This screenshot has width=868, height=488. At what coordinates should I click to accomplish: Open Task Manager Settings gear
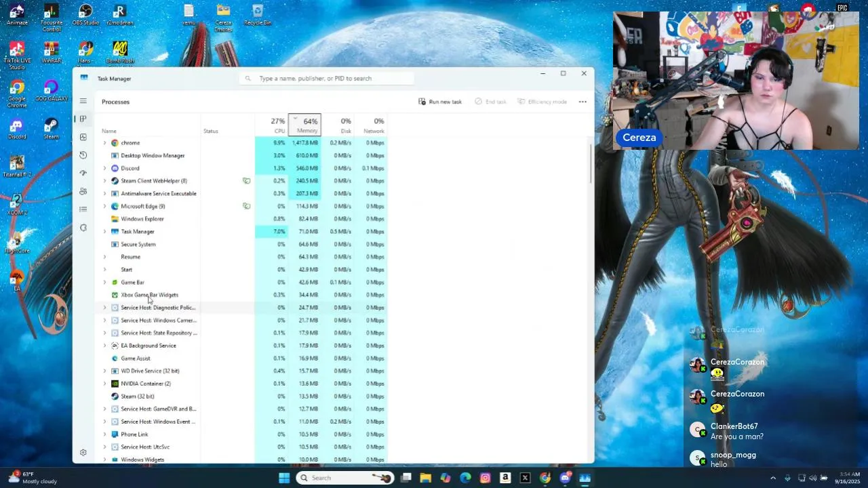[x=83, y=452]
